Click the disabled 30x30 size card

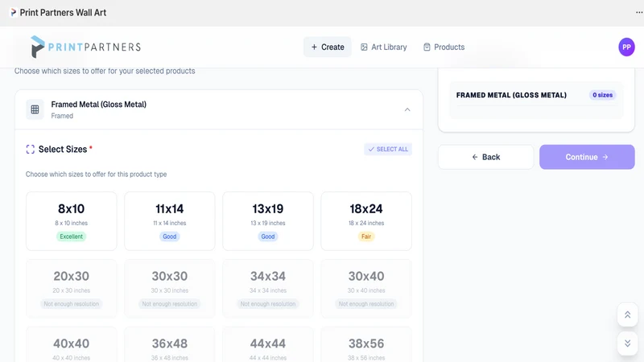[x=170, y=289]
